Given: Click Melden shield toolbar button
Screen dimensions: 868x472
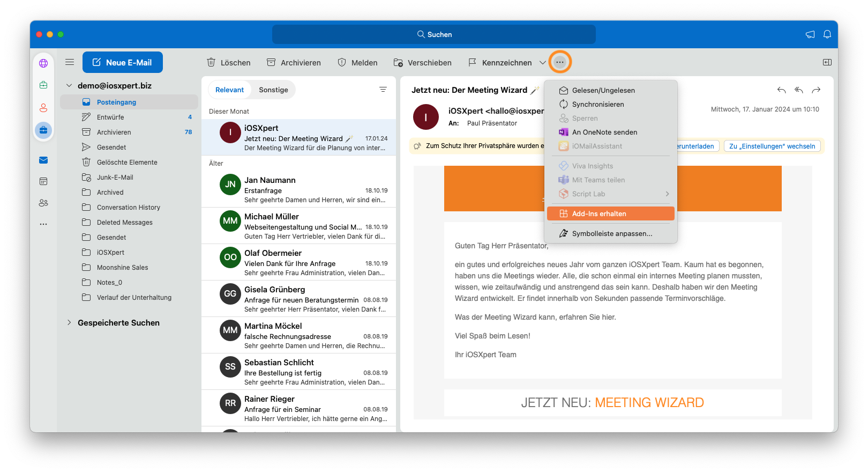Looking at the screenshot, I should coord(357,63).
